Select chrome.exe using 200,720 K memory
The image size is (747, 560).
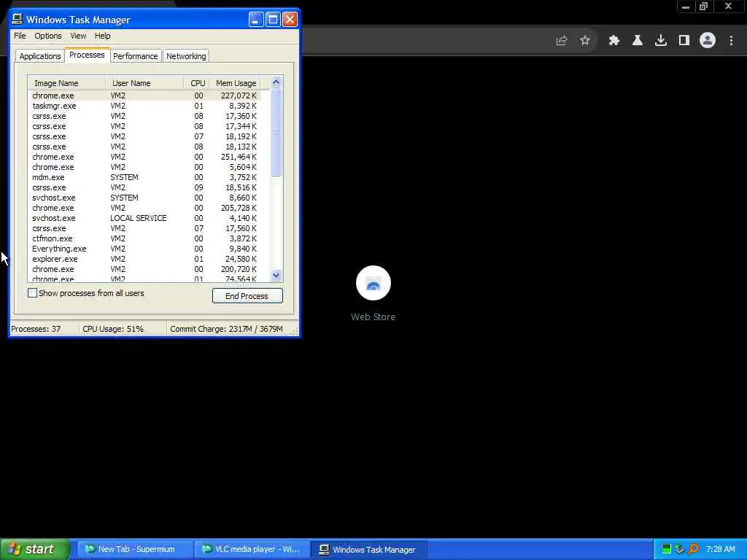[144, 269]
